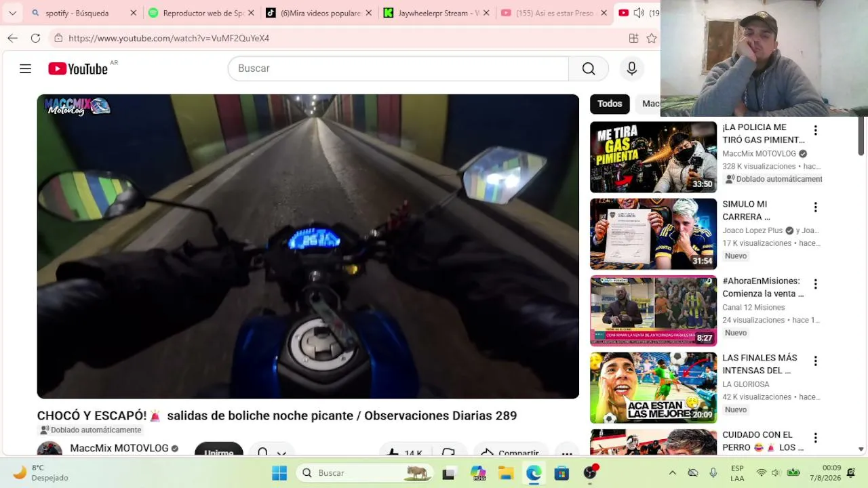Open the YouTube hamburger guide menu
Screen dimensions: 868x488
coord(25,68)
